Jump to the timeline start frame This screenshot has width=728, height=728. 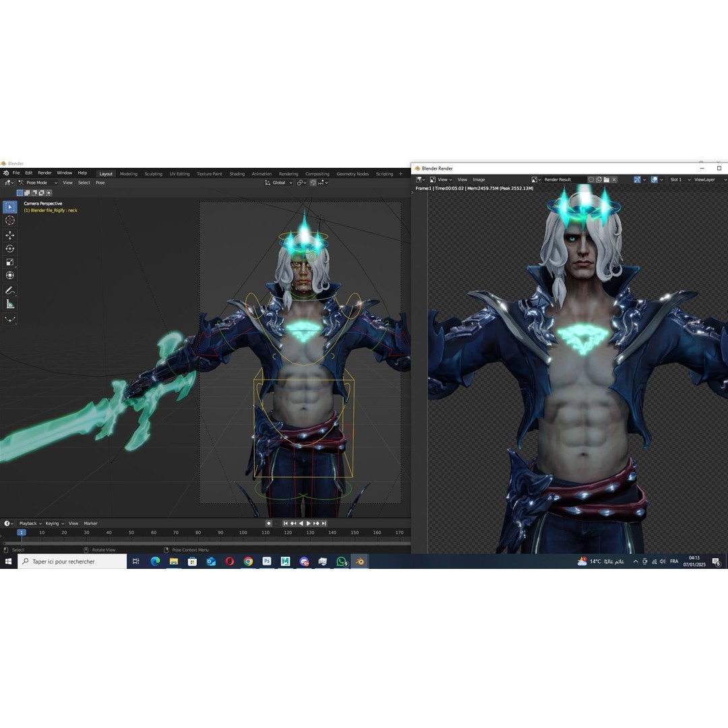pos(286,523)
